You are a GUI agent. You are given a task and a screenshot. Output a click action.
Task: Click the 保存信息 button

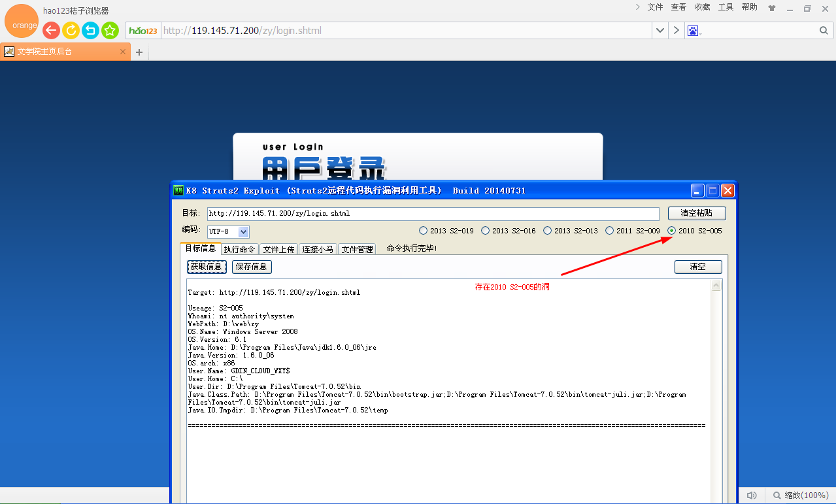[x=252, y=267]
